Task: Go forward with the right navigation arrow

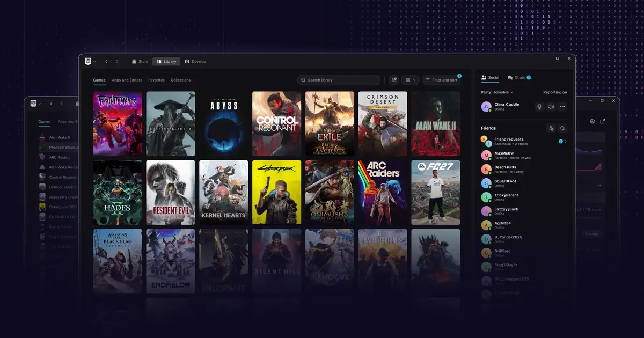Action: [117, 62]
